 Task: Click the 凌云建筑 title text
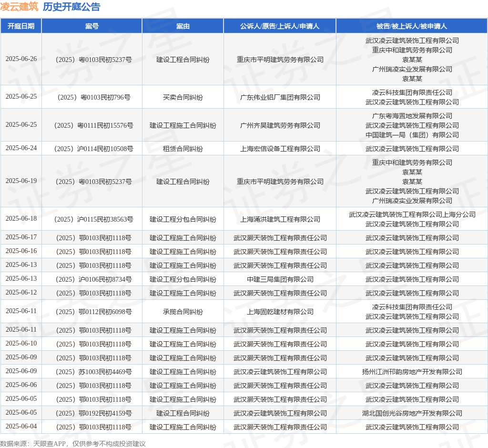19,7
